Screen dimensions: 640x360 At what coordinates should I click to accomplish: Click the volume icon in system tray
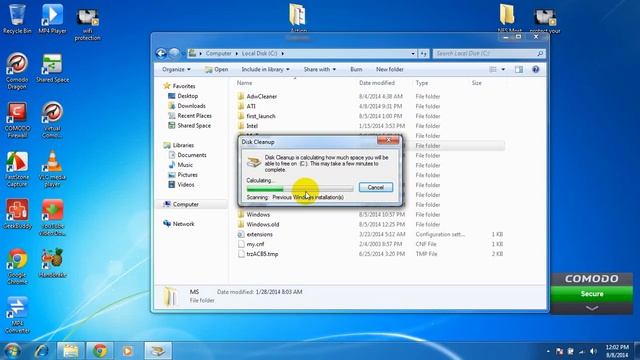click(x=593, y=351)
